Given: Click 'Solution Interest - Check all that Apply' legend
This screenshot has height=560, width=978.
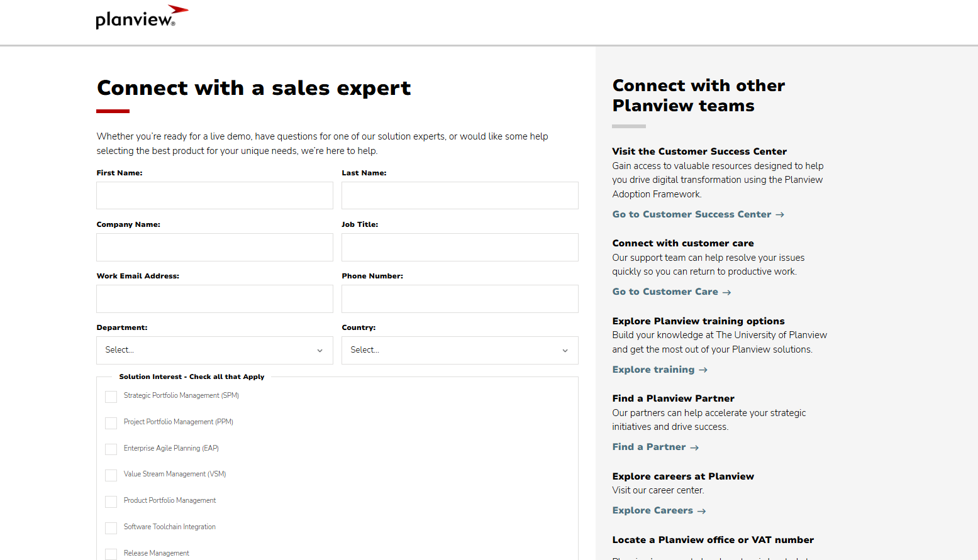Looking at the screenshot, I should pos(192,377).
